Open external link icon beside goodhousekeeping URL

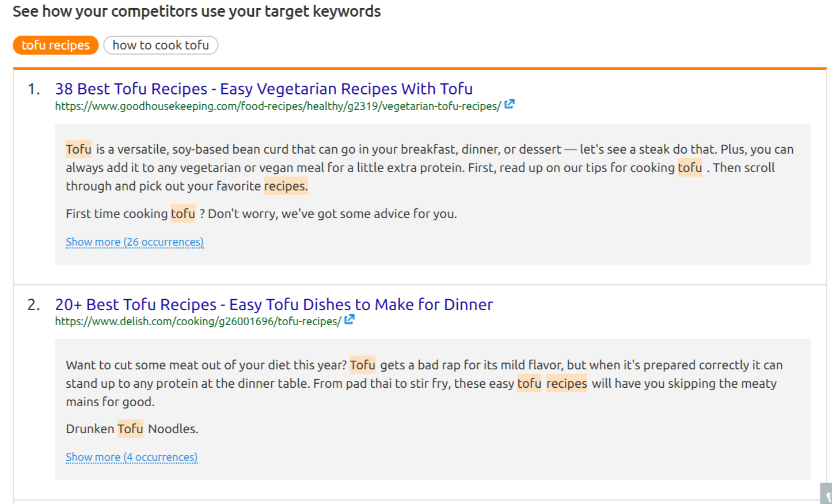coord(510,105)
